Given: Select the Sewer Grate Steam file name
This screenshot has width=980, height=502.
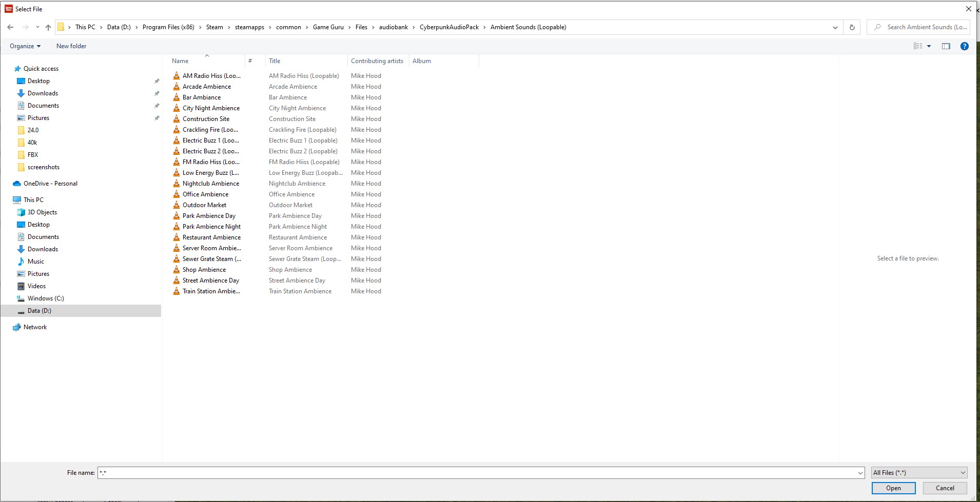Looking at the screenshot, I should [x=211, y=259].
